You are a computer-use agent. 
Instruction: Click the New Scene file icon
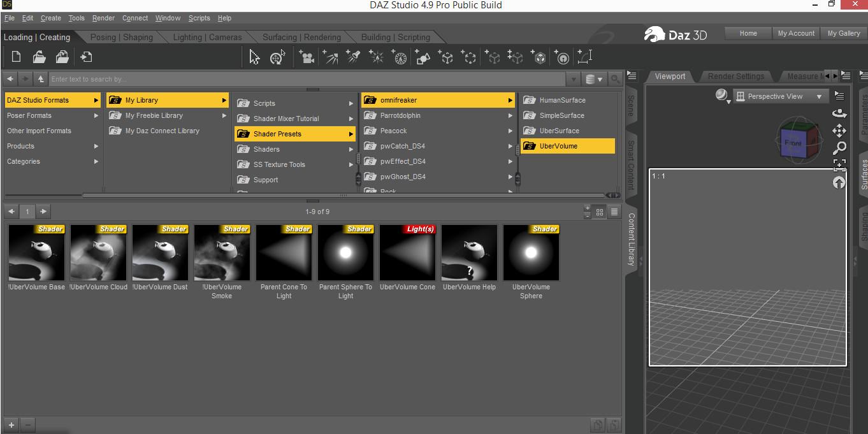pos(16,57)
